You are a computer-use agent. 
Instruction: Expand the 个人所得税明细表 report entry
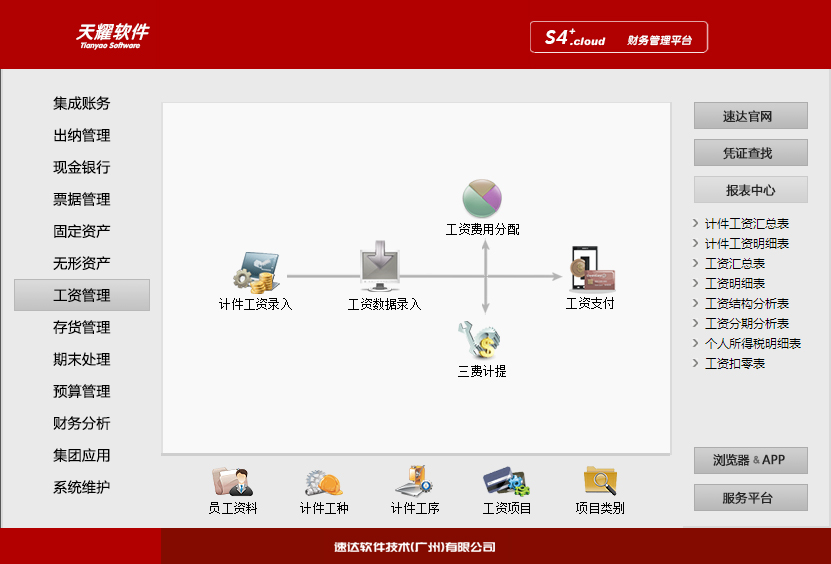pyautogui.click(x=752, y=344)
